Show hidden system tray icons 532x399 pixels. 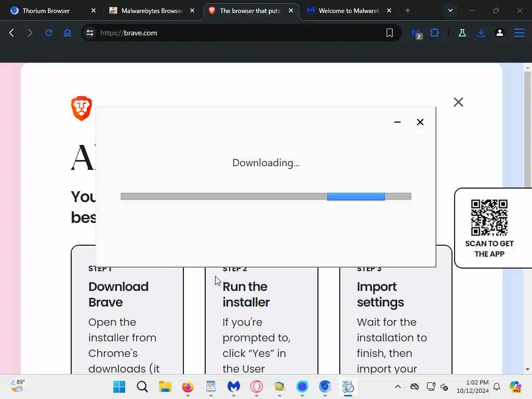[x=398, y=387]
